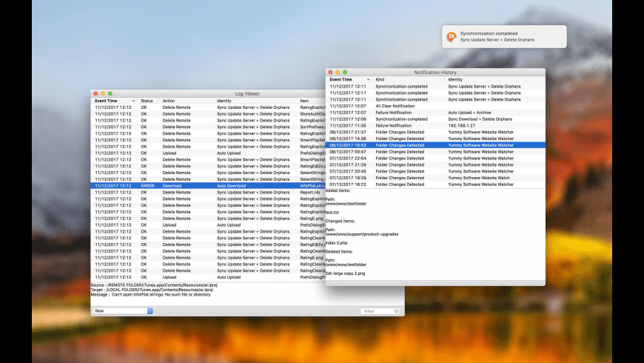The image size is (644, 363).
Task: Click the Identity column header in Notification History
Action: [x=455, y=79]
